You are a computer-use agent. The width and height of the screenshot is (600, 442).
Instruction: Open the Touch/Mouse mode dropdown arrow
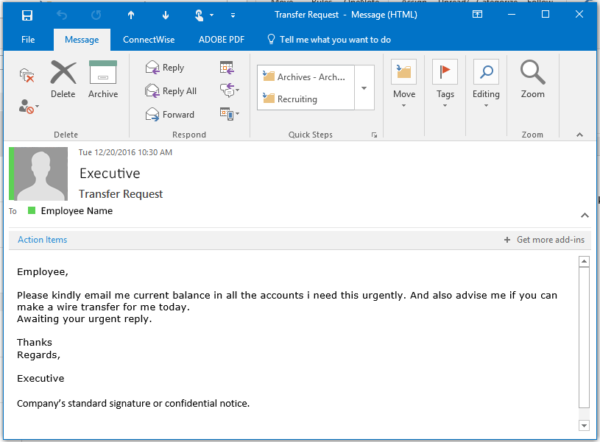click(x=212, y=15)
